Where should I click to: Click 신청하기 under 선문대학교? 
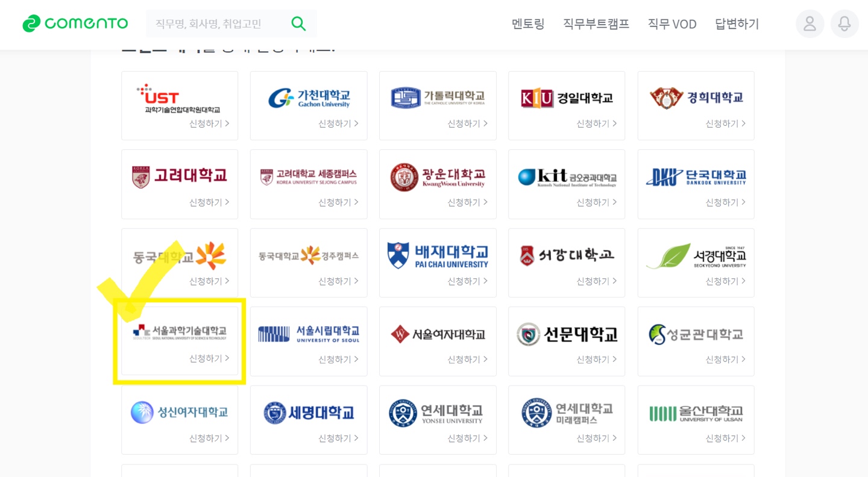point(597,360)
